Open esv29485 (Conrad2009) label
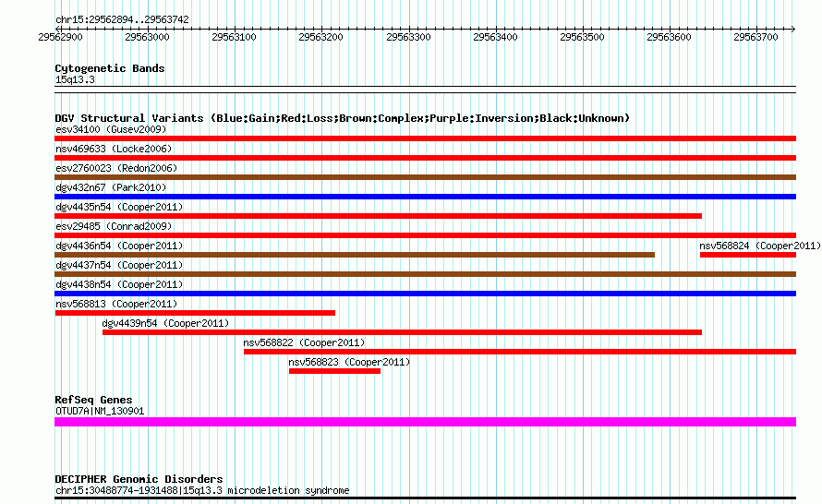Viewport: 822px width, 504px height. click(114, 226)
